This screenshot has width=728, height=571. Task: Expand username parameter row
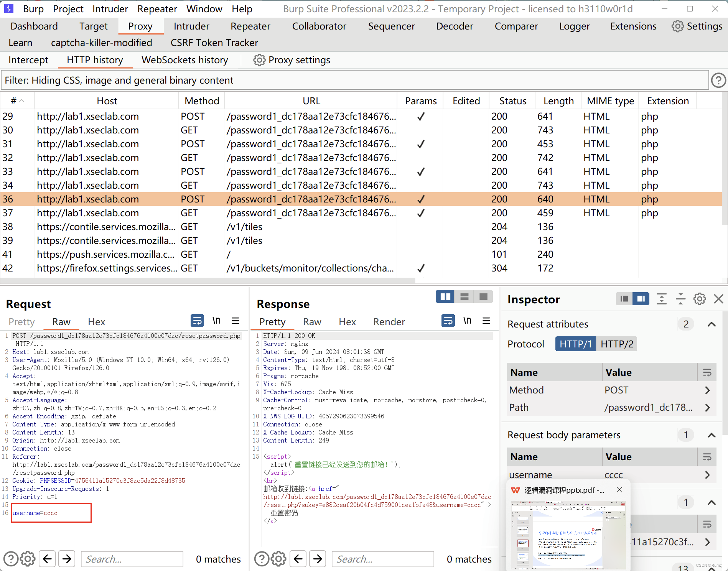click(x=707, y=475)
